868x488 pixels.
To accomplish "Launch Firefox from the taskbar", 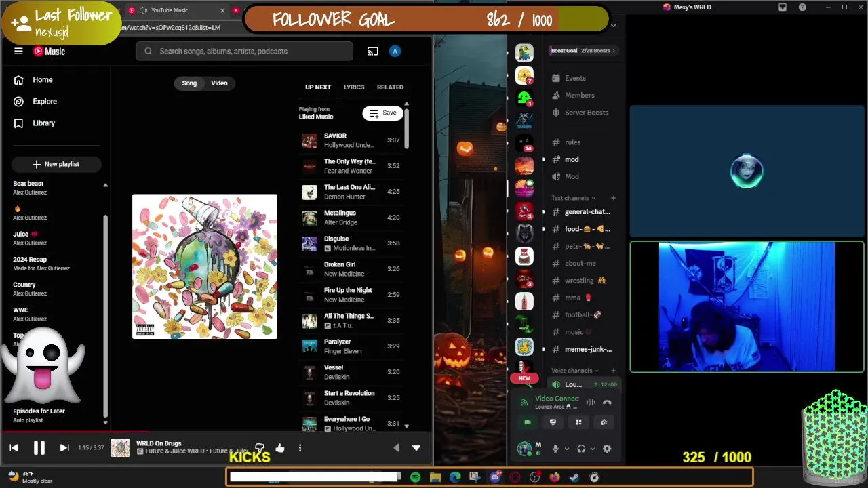I will pos(554,477).
